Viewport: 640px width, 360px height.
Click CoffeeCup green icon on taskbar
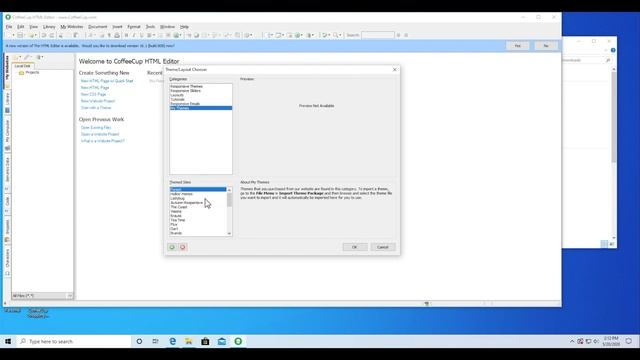point(238,341)
